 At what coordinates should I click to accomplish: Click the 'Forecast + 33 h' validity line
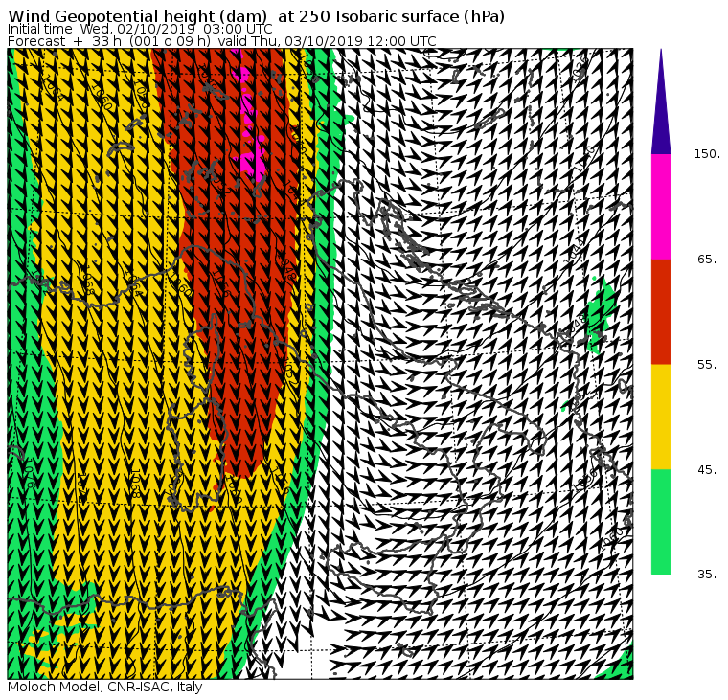[222, 41]
